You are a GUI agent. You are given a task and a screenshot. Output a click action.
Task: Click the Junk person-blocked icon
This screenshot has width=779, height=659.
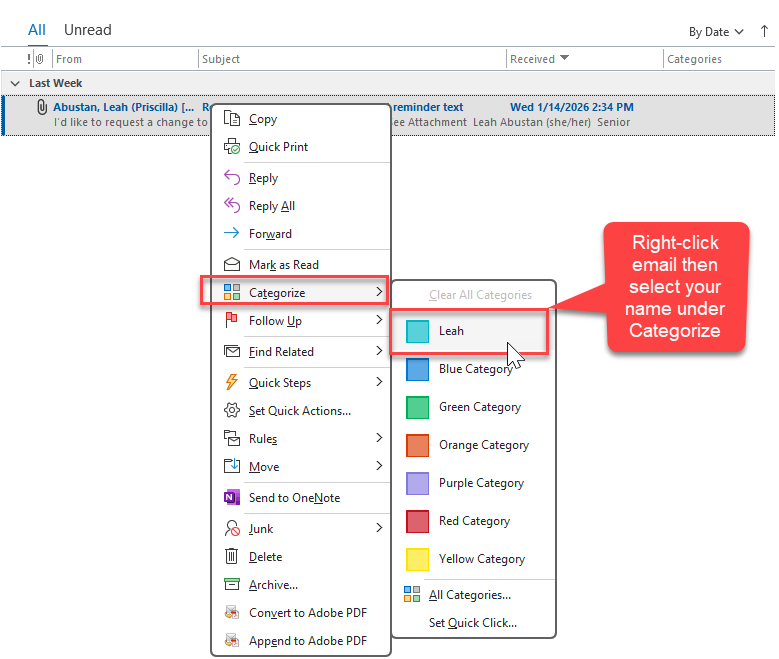(232, 528)
